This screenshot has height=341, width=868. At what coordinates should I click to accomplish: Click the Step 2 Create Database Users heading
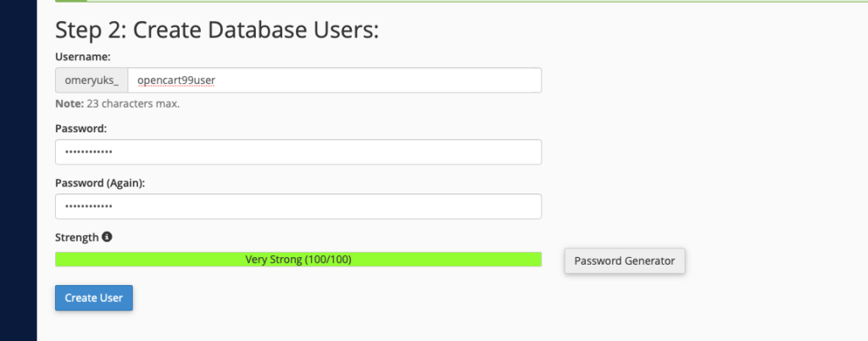[217, 30]
